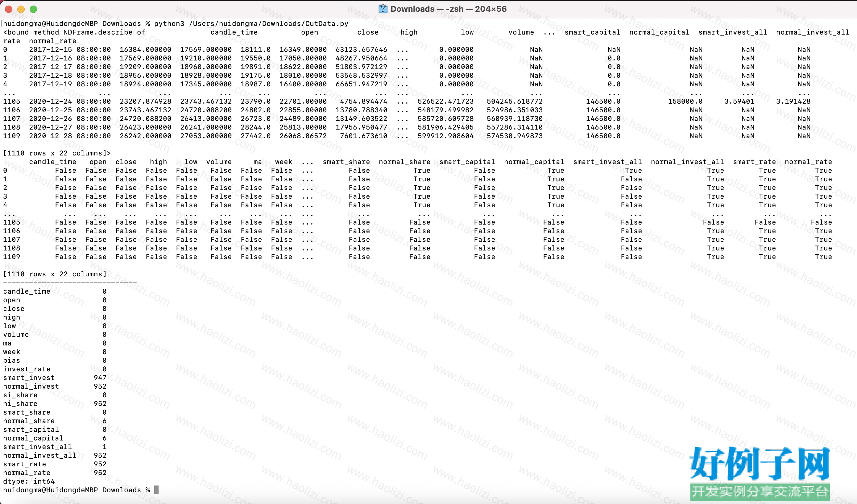
Task: Click the value '66651.947219'
Action: pyautogui.click(x=361, y=84)
